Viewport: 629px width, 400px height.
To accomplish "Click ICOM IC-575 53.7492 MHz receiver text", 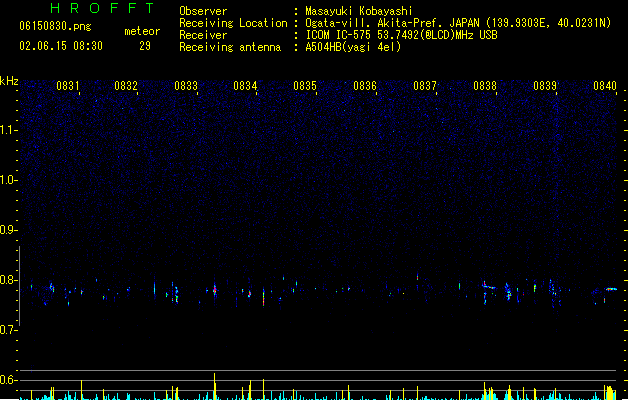I will pos(401,35).
